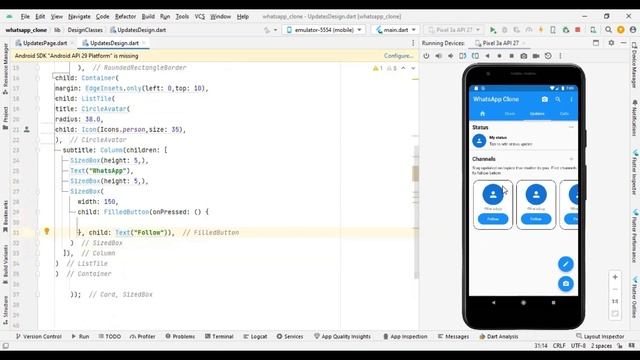Tap camera icon in WhatsApp Clone app bar
Viewport: 640px width, 360px height.
(544, 99)
